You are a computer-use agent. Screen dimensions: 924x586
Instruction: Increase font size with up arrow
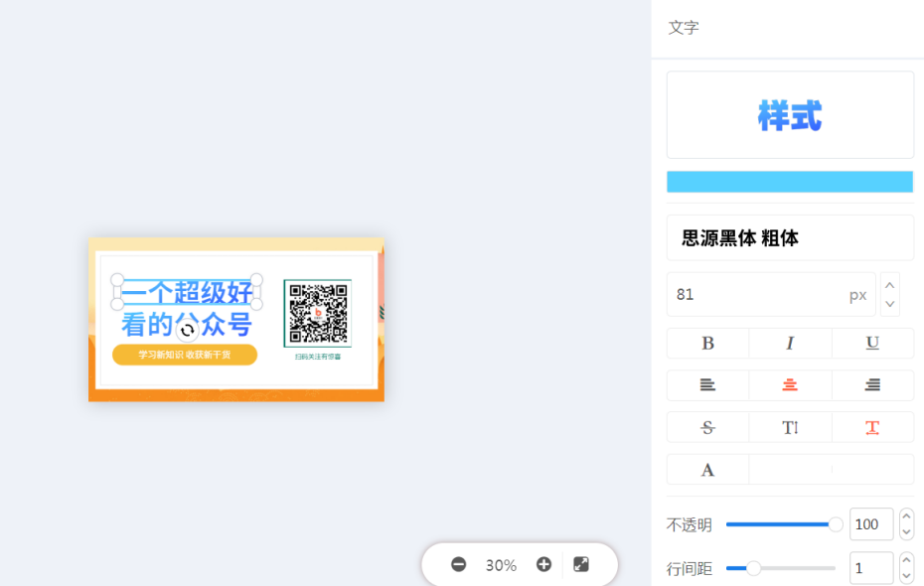[x=890, y=284]
